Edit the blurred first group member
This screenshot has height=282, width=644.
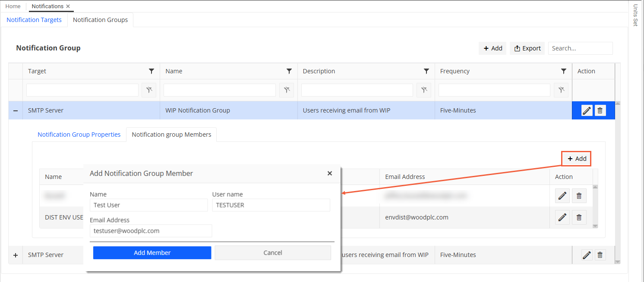562,196
